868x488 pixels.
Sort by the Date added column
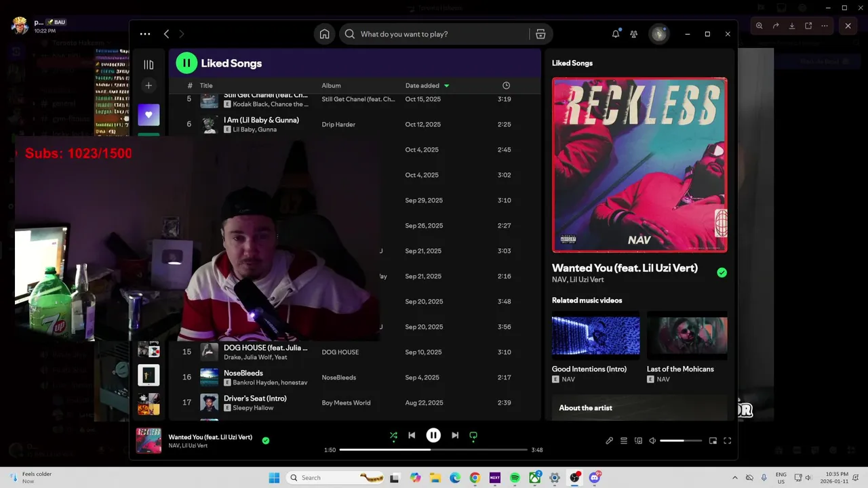(x=427, y=85)
